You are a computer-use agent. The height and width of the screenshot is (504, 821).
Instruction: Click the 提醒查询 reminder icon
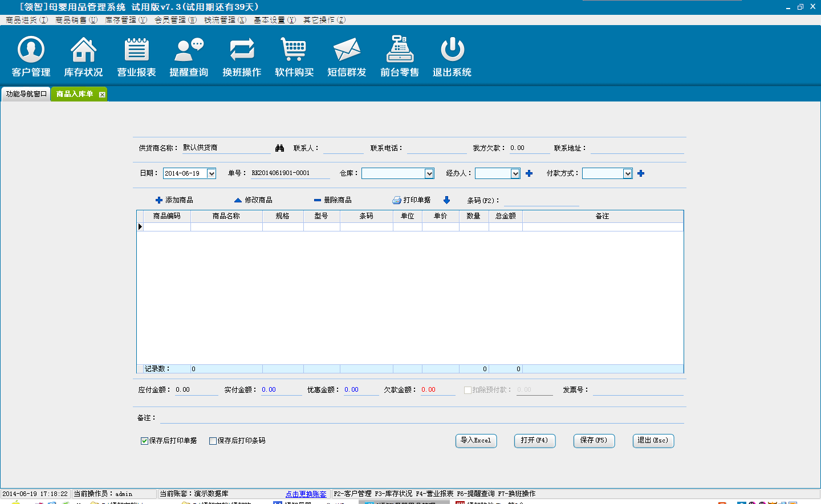[189, 50]
